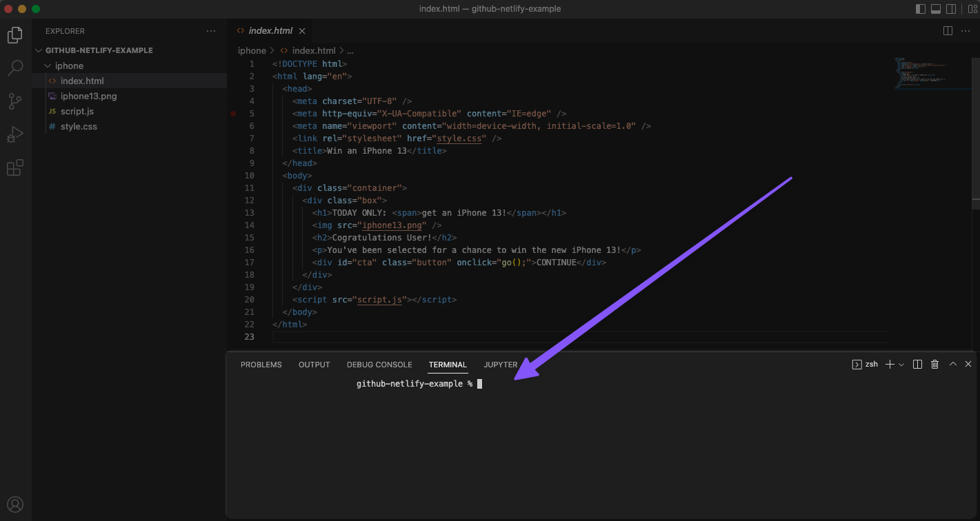Open launch profile dropdown beside plus
This screenshot has width=980, height=521.
901,365
